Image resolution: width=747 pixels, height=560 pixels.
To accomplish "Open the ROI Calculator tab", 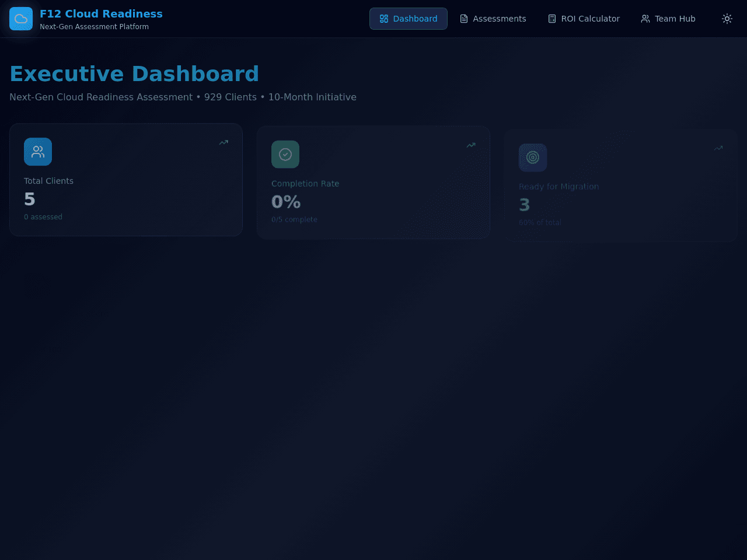I will tap(584, 19).
